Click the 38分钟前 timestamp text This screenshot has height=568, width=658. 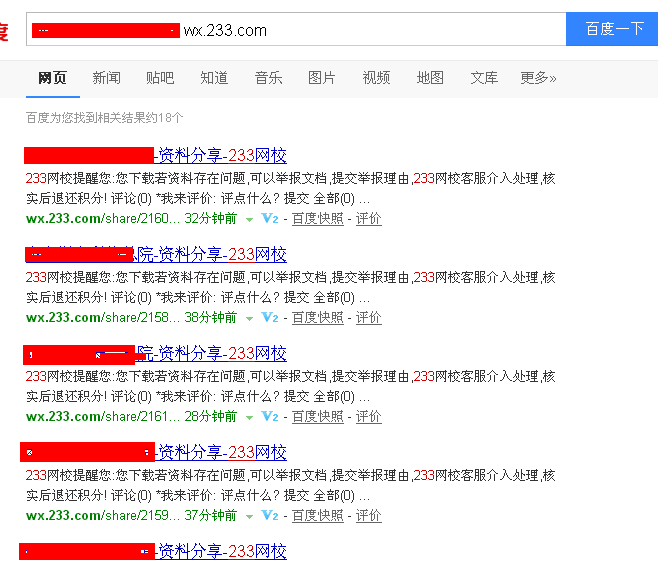pos(211,318)
